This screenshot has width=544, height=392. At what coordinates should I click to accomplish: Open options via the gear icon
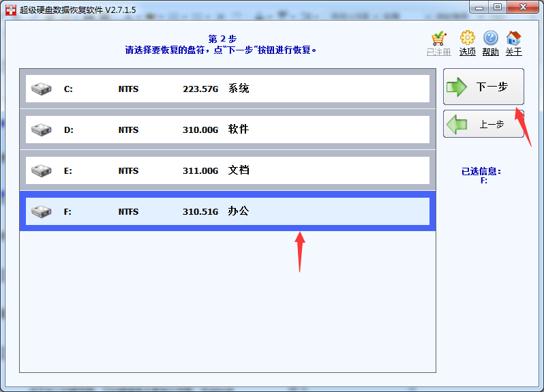point(467,38)
